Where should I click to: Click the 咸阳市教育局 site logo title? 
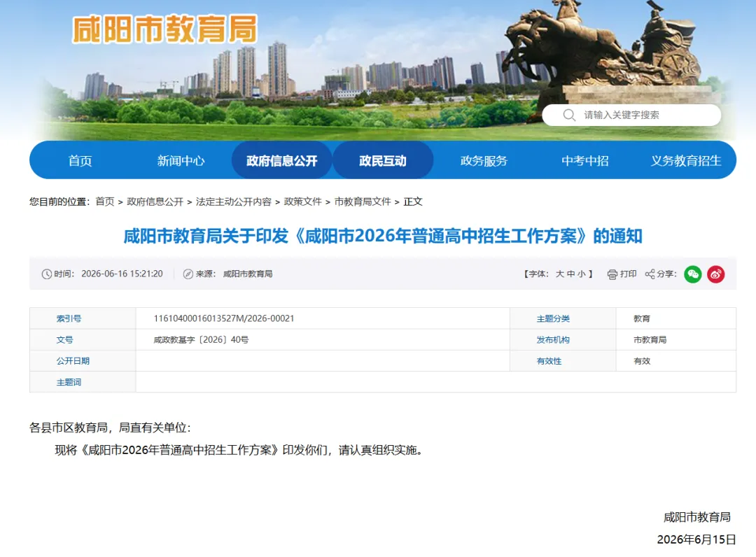(165, 29)
